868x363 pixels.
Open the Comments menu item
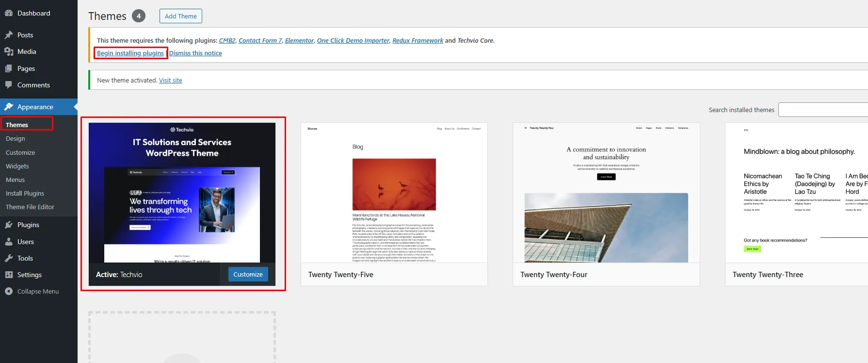click(39, 85)
